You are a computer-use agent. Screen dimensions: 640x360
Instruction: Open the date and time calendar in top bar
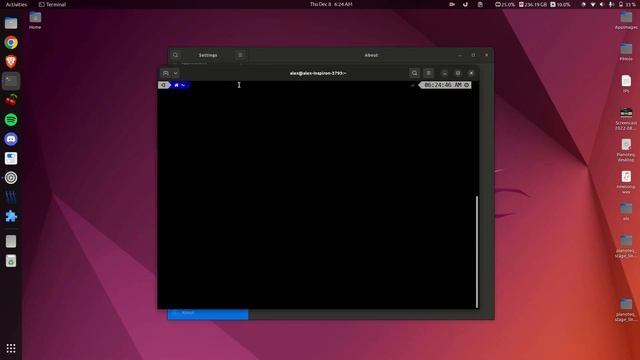[x=331, y=4]
